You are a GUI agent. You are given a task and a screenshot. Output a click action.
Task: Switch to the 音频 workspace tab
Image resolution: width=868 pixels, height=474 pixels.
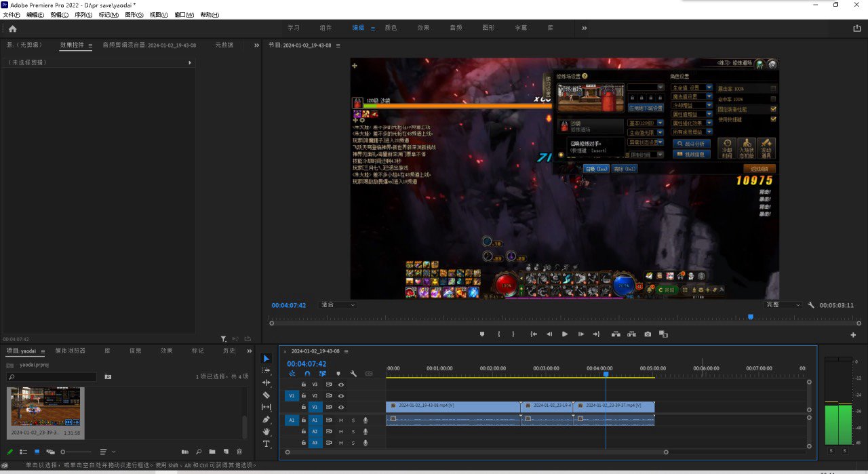[x=456, y=28]
